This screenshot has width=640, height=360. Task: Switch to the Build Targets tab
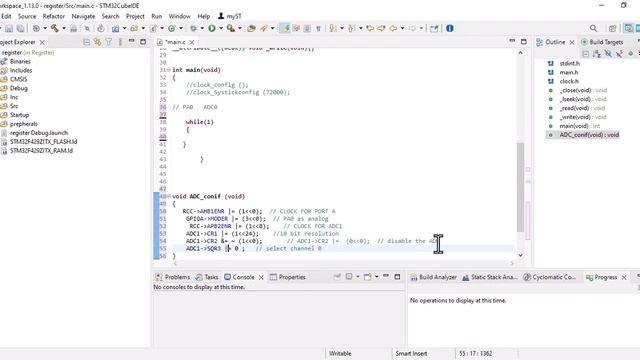[602, 42]
